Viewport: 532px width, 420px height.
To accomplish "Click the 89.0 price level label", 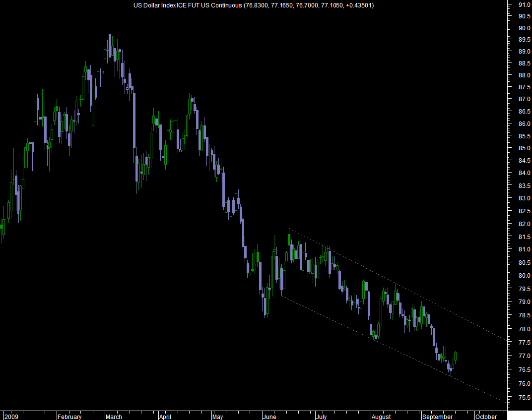I will (x=524, y=51).
